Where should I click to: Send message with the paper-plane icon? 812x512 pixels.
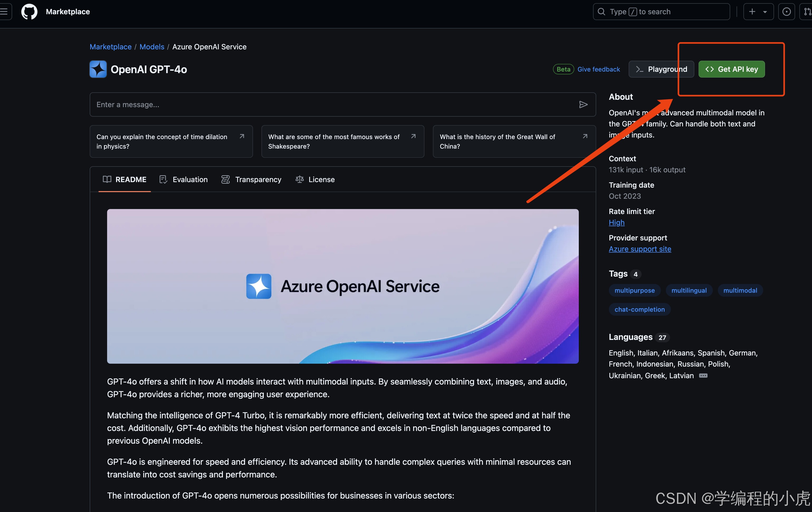tap(583, 105)
